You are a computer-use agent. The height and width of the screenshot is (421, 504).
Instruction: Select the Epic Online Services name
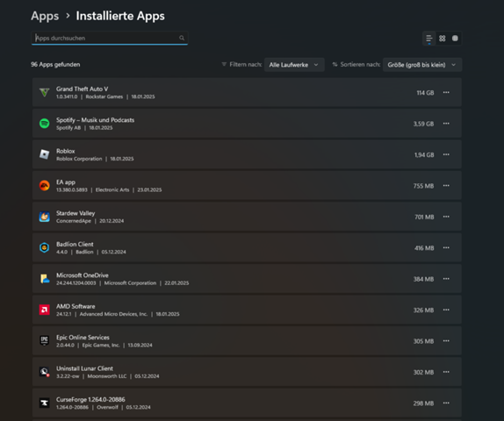click(x=83, y=338)
